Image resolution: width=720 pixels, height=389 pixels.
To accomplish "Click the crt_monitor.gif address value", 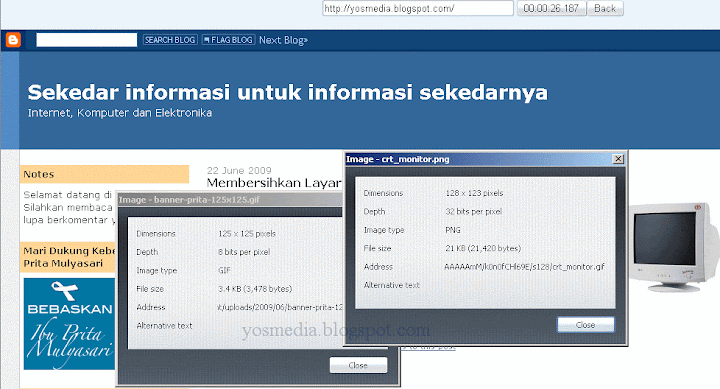I will point(524,266).
